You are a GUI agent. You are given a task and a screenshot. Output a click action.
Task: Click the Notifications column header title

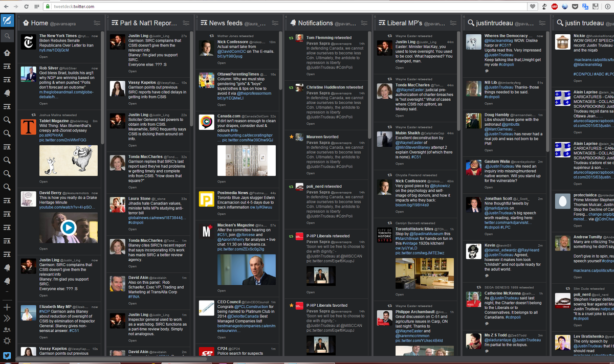(x=316, y=23)
